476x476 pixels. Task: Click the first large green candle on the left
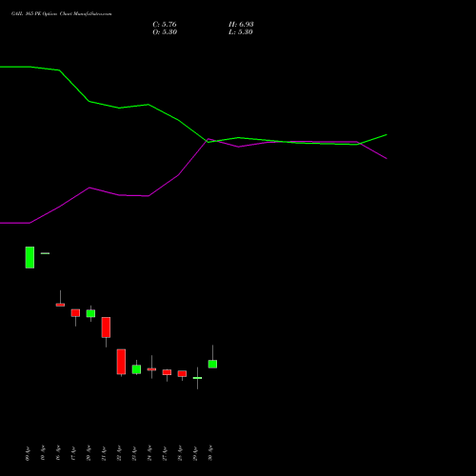(30, 257)
